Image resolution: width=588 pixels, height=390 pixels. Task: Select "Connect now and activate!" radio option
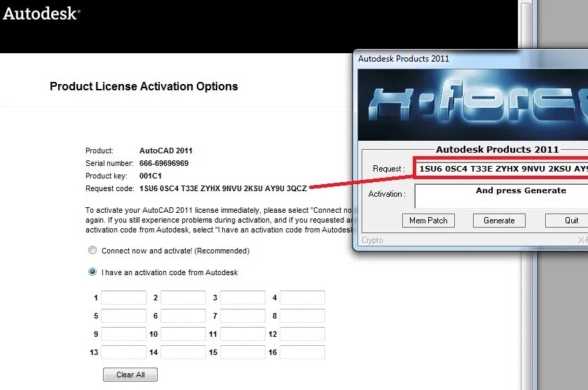pyautogui.click(x=93, y=250)
